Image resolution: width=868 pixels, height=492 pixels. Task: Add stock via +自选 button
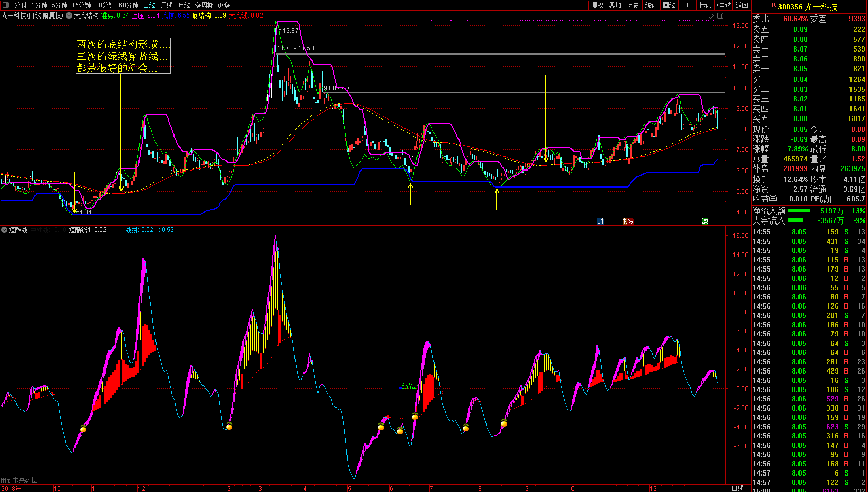723,5
